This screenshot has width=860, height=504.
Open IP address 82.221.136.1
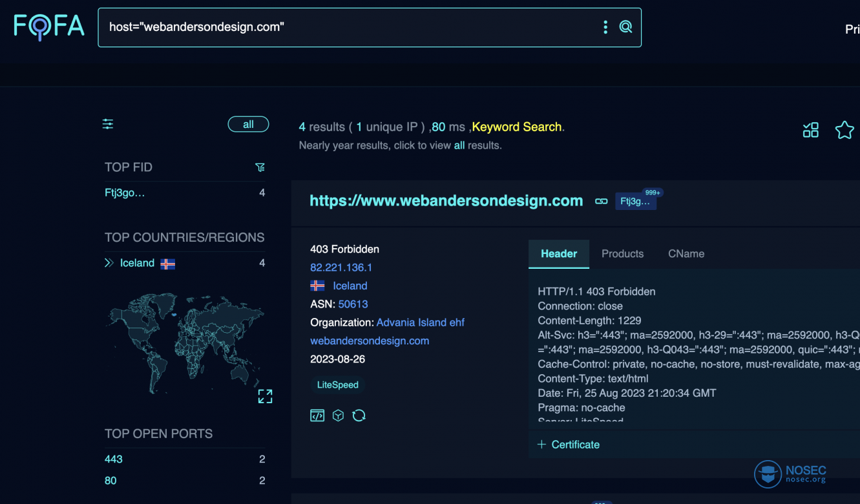click(341, 268)
